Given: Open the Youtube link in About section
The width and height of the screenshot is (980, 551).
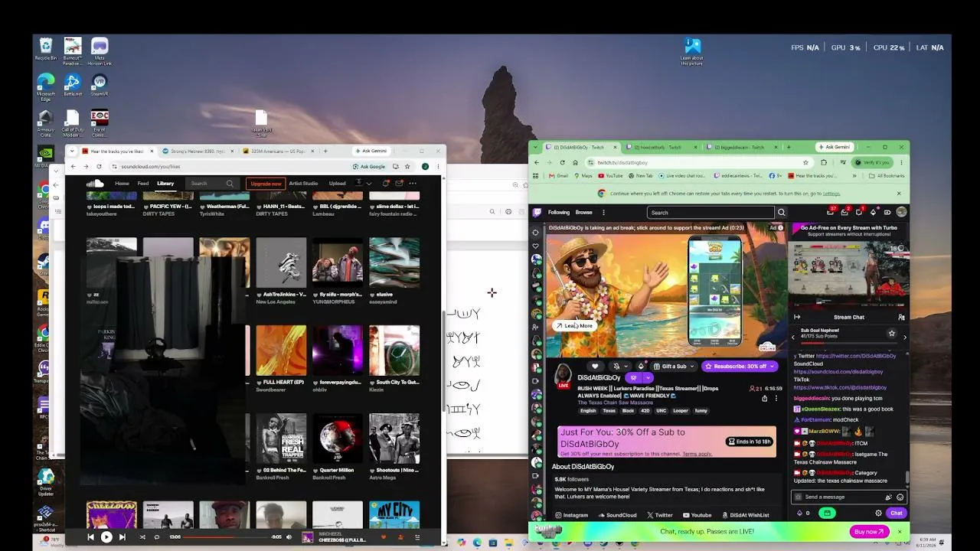Looking at the screenshot, I should coord(697,515).
